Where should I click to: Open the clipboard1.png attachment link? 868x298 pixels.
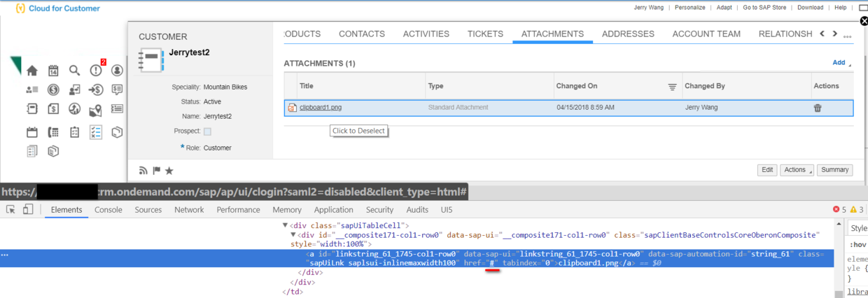tap(321, 107)
